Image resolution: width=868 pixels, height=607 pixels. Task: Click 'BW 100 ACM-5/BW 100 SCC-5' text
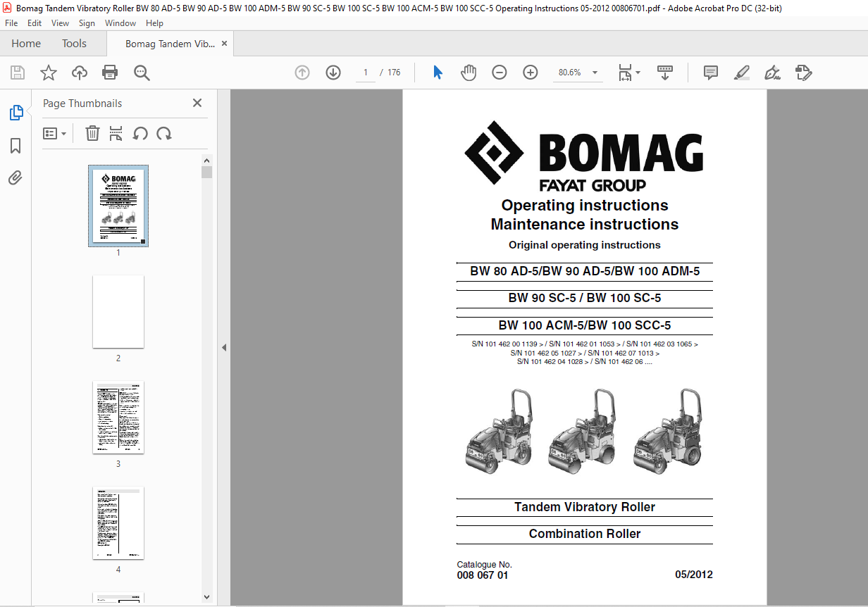click(585, 325)
